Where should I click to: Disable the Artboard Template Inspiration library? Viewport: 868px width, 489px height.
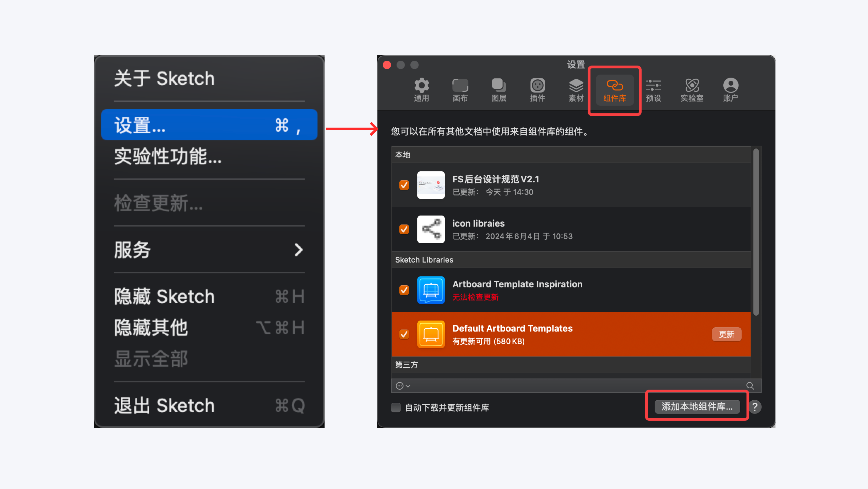[404, 290]
